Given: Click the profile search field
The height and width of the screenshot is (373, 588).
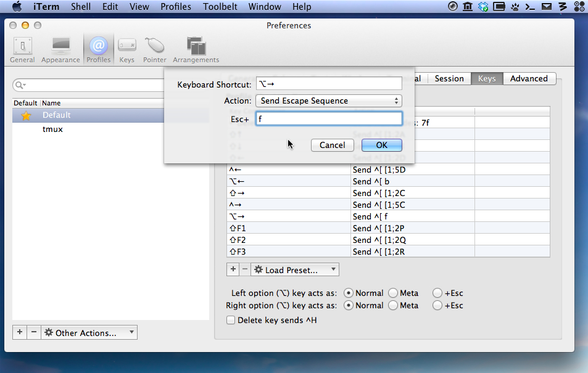Looking at the screenshot, I should (89, 85).
